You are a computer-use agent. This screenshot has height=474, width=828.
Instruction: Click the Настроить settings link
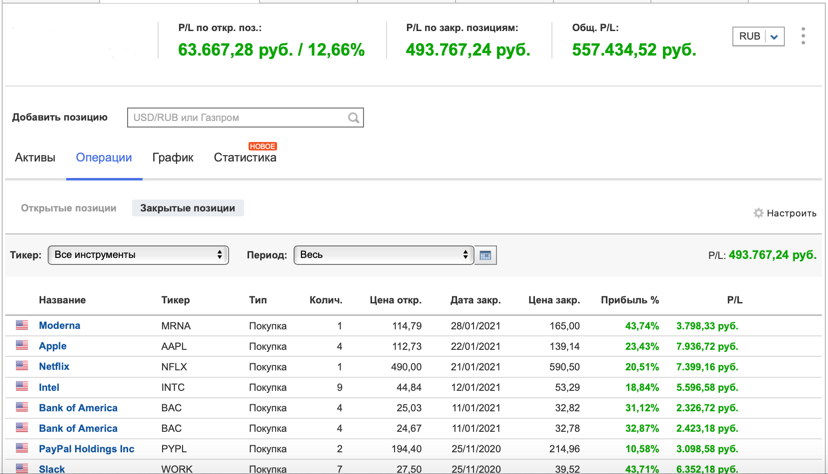792,213
